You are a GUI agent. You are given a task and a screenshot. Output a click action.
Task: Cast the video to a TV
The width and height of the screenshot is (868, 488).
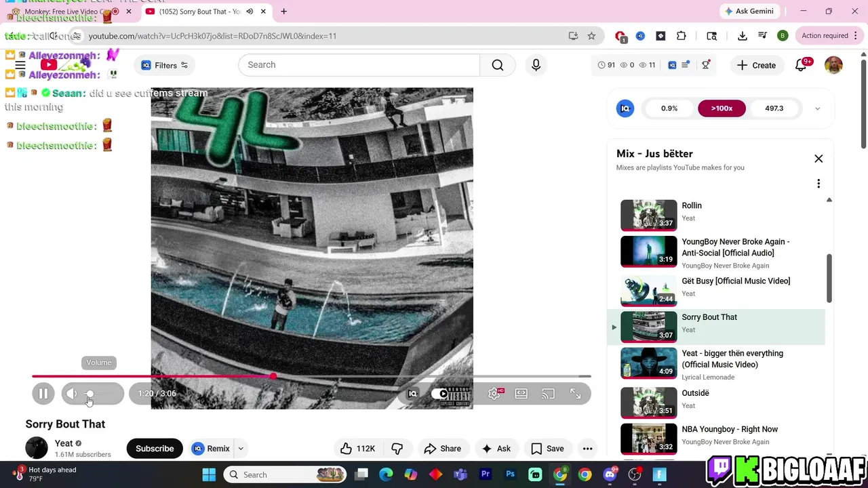(548, 394)
